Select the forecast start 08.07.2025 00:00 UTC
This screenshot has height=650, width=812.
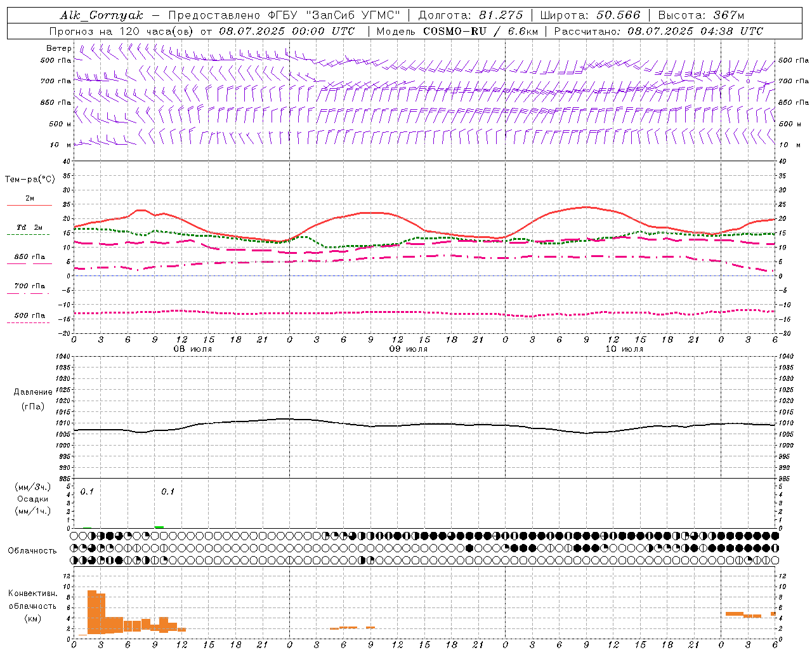coord(287,31)
